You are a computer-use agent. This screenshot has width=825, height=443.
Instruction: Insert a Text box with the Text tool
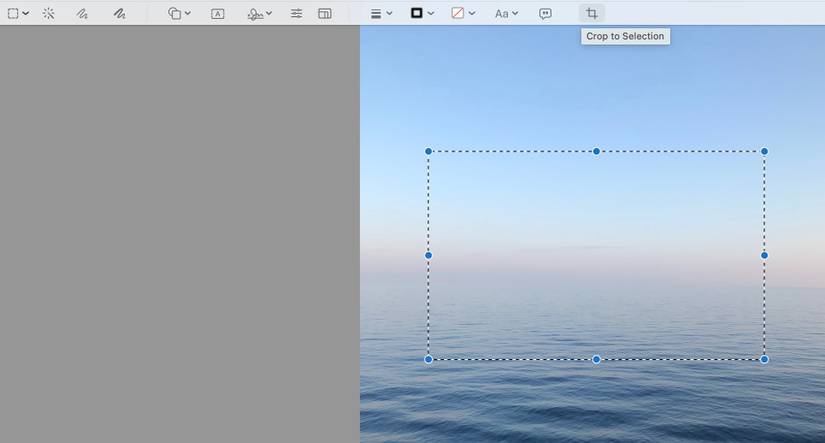(x=217, y=14)
